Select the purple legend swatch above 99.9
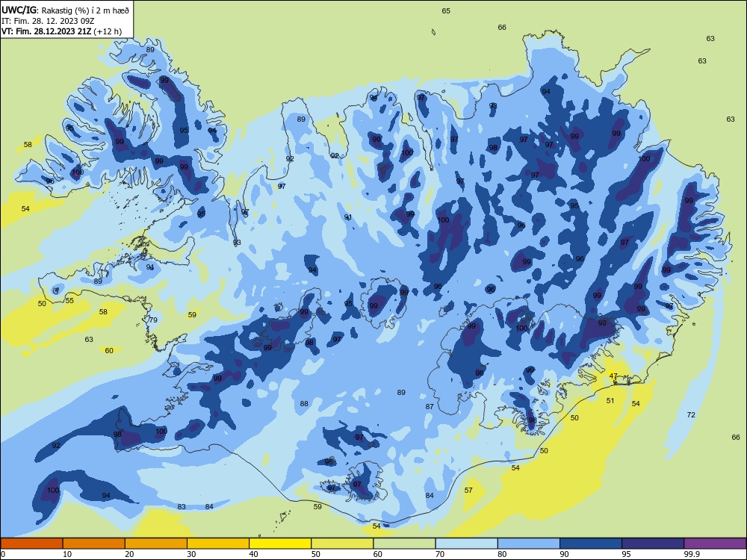This screenshot has width=747, height=560. [715, 544]
